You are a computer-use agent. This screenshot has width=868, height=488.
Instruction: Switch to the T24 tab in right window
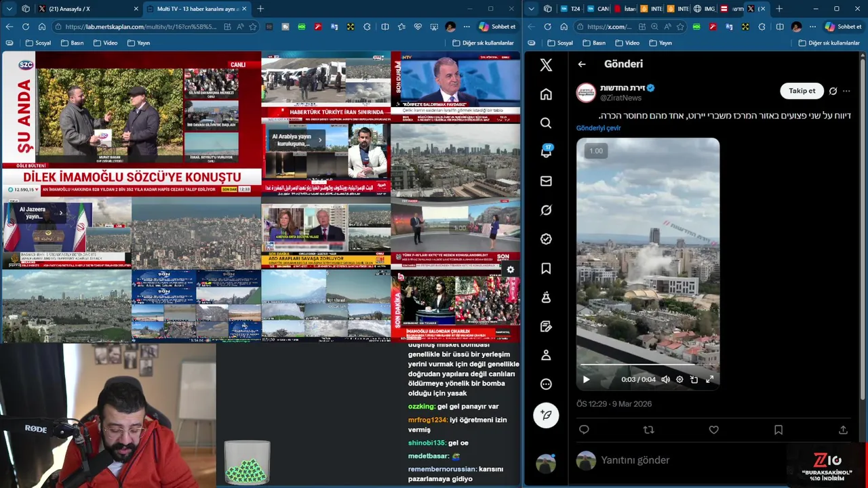tap(569, 9)
